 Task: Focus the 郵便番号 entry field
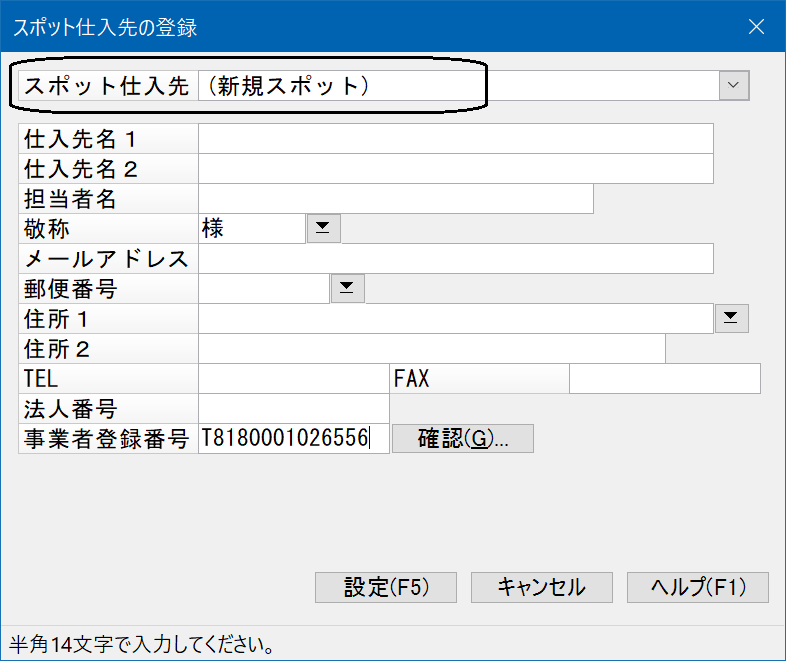tap(264, 289)
